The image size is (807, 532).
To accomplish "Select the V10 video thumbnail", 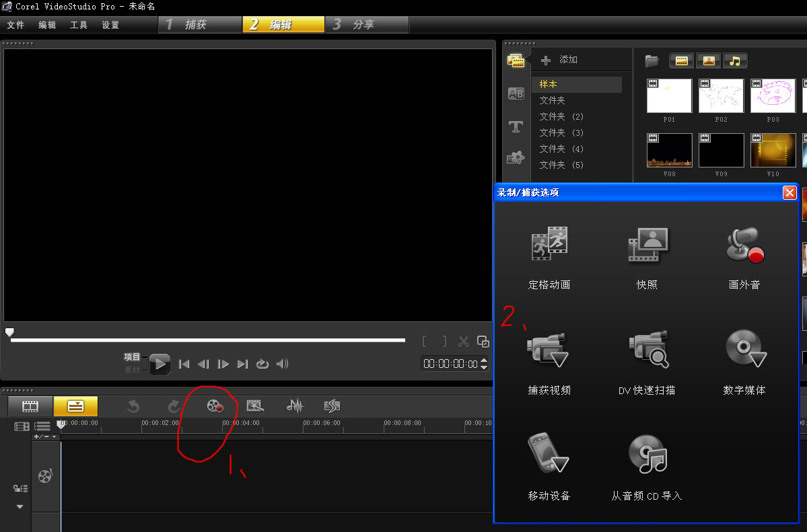I will click(773, 150).
